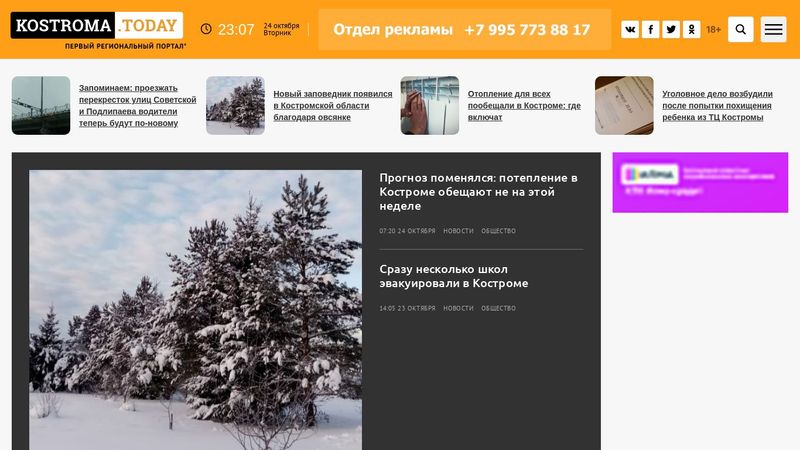Viewport: 800px width, 450px height.
Task: Open the Сразу несколько школ эвакуировали headline
Action: point(454,276)
